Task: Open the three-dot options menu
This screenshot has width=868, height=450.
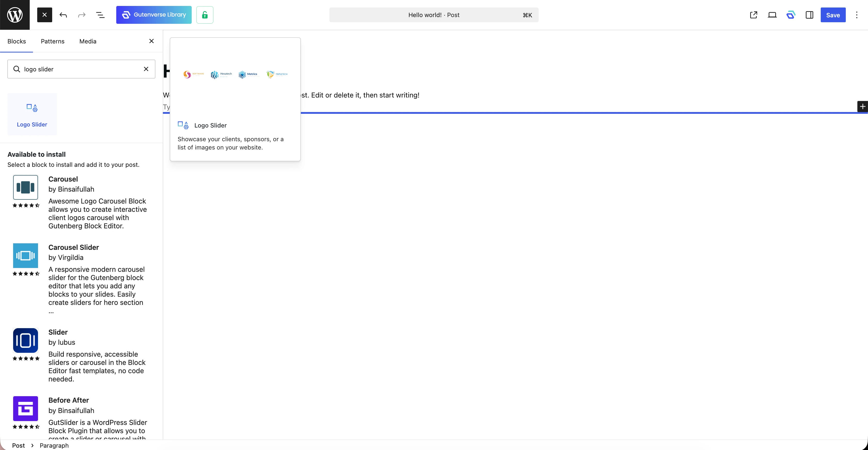Action: (x=857, y=15)
